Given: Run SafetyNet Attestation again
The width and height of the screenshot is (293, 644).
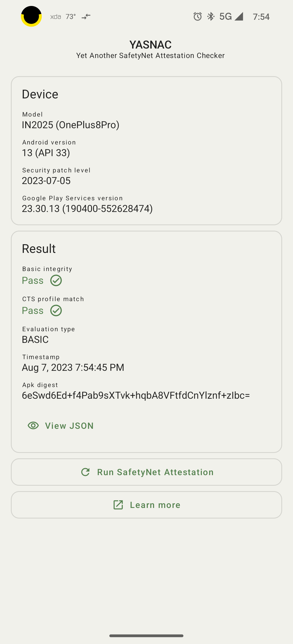Looking at the screenshot, I should coord(146,472).
